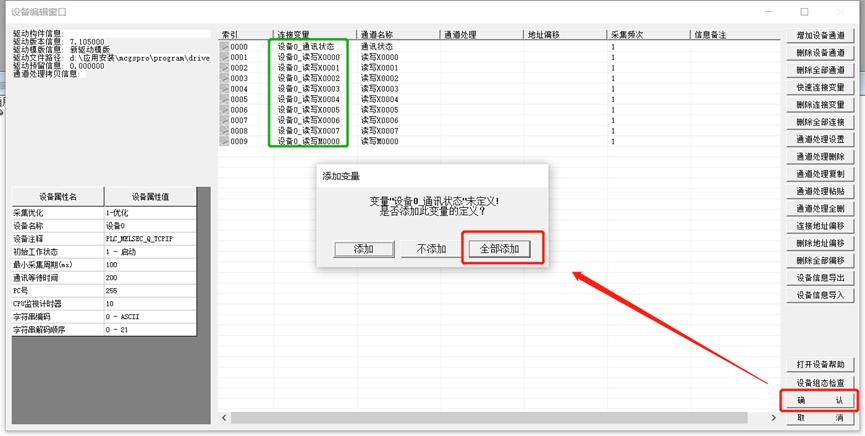Click the 设备信息导入 button

(x=820, y=295)
